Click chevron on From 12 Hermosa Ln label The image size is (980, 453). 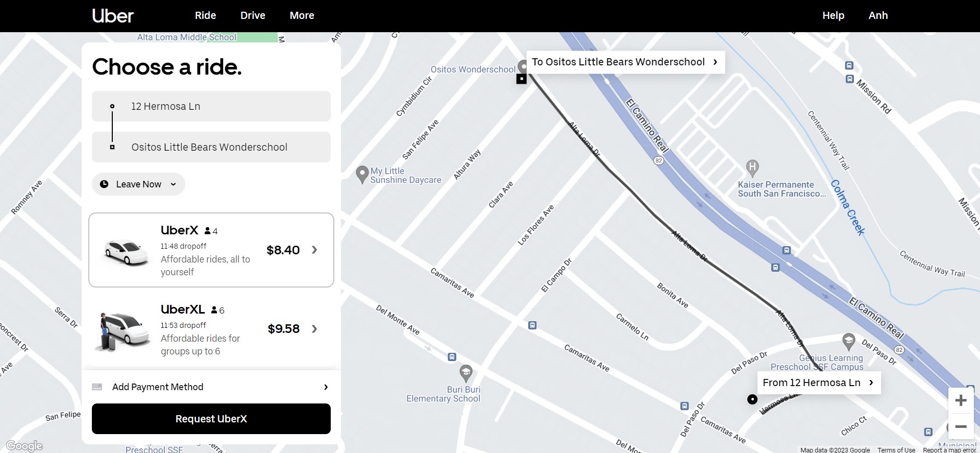pos(871,383)
